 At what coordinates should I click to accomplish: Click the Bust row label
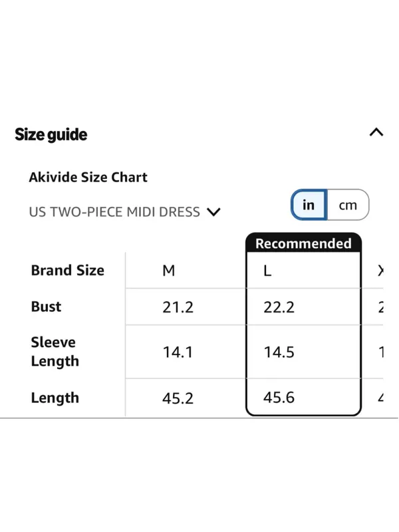46,307
